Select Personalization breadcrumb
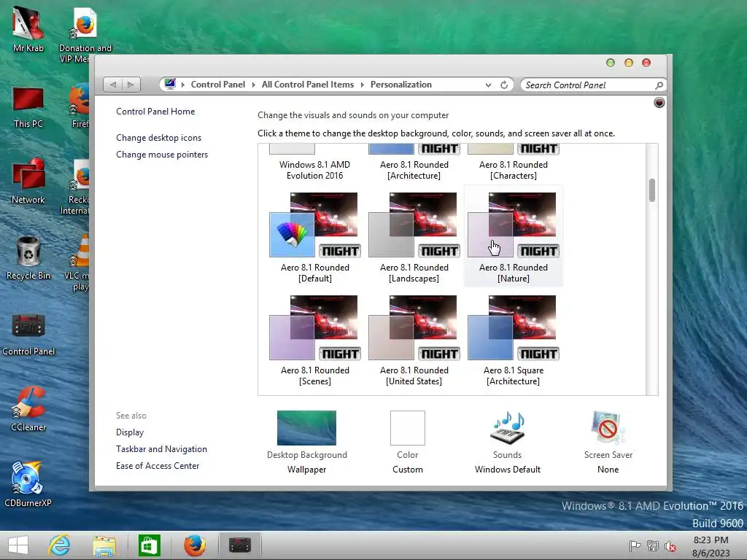This screenshot has width=747, height=560. pos(401,85)
